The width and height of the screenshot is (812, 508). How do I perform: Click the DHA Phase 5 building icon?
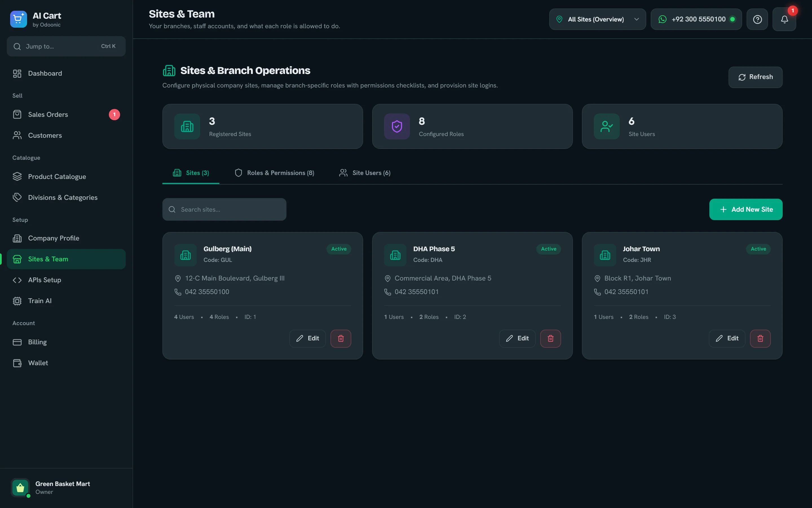(395, 255)
